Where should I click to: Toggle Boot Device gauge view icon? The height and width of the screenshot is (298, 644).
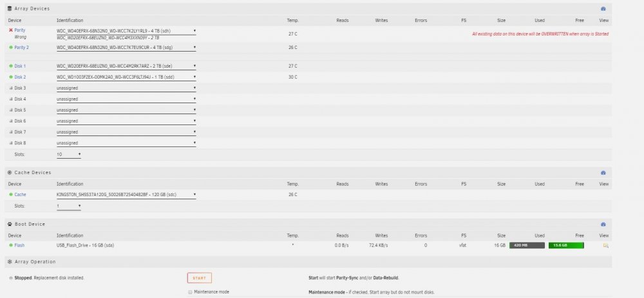(x=603, y=224)
